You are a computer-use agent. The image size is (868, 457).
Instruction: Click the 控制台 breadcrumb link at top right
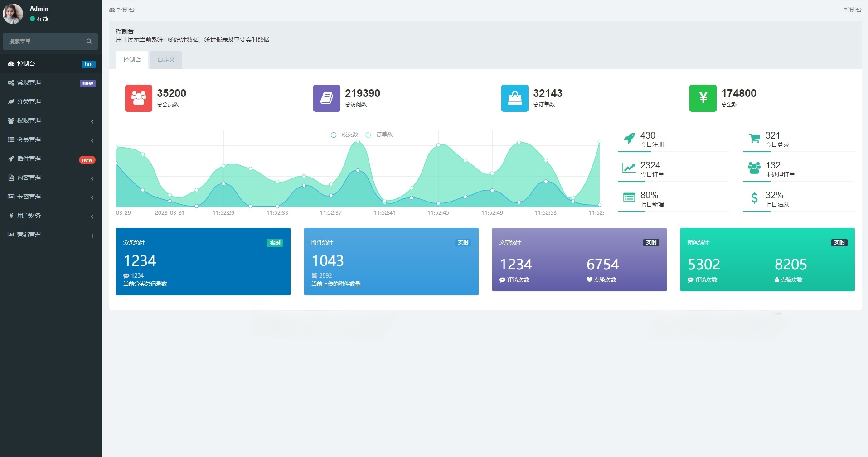[x=852, y=10]
